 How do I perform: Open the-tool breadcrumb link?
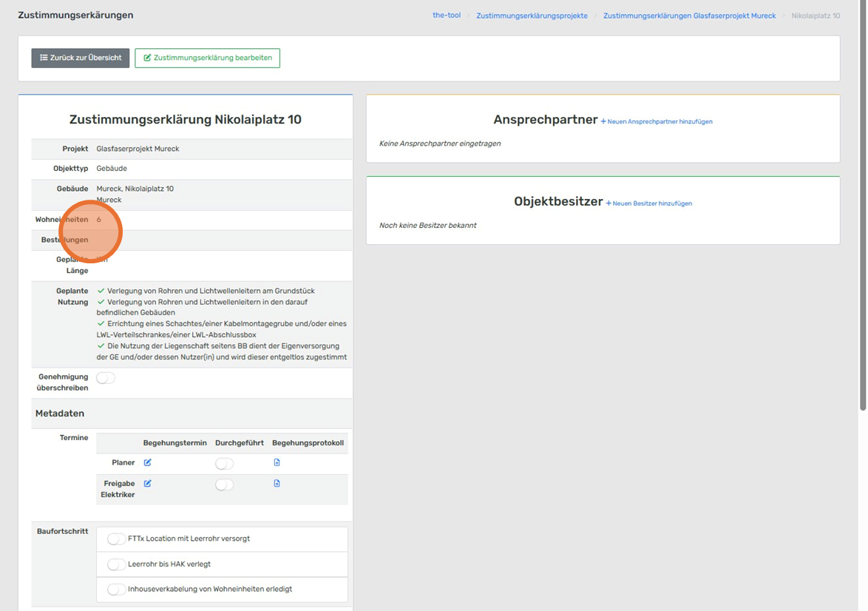coord(446,16)
